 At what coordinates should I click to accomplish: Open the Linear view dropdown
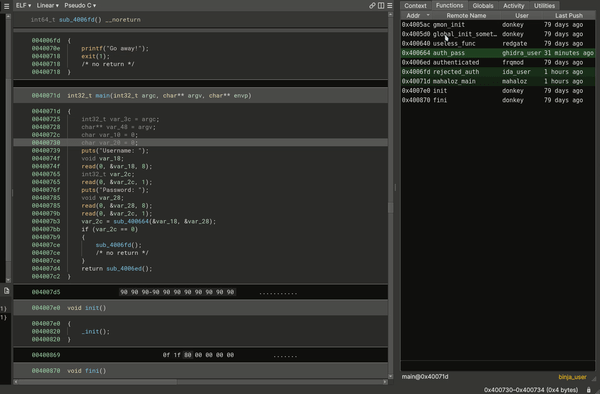(47, 5)
